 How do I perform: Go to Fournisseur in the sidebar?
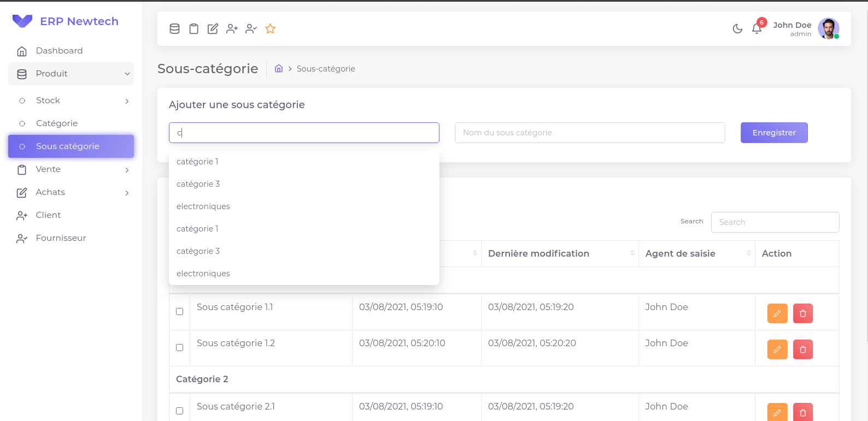61,238
